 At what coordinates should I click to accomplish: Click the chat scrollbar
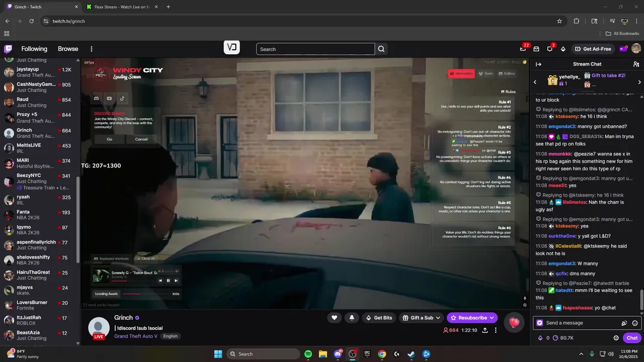[x=641, y=300]
